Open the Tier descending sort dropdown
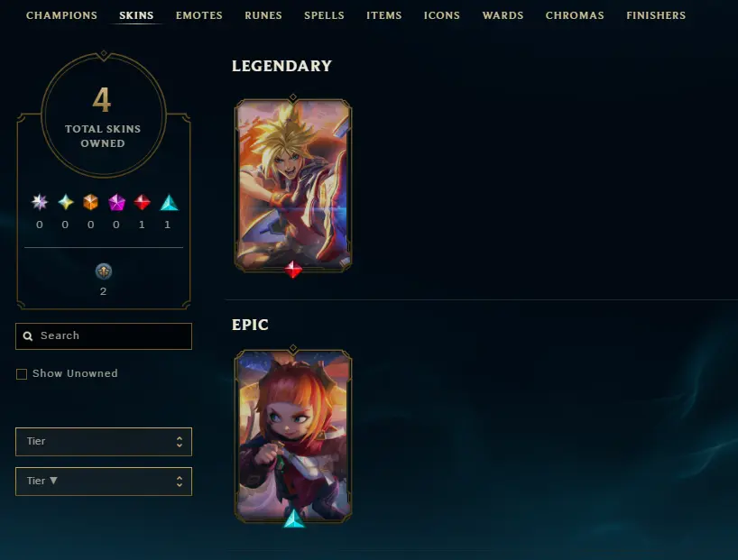 (x=104, y=481)
